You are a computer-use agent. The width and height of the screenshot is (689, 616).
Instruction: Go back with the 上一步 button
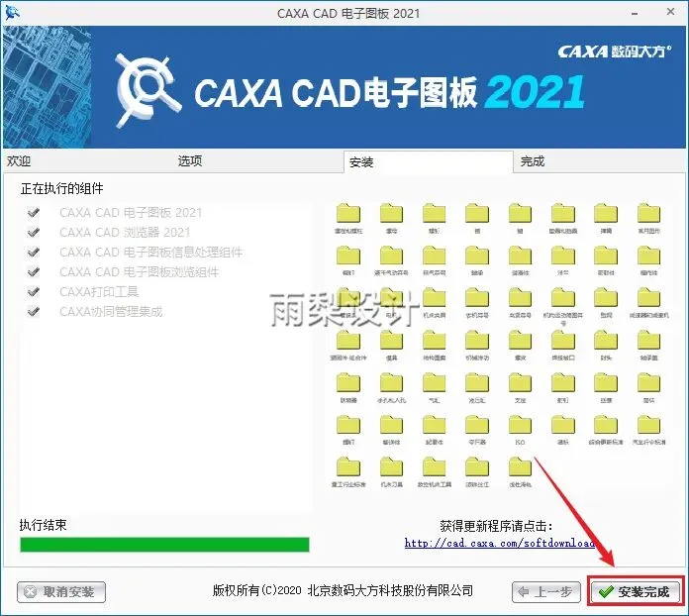tap(546, 592)
